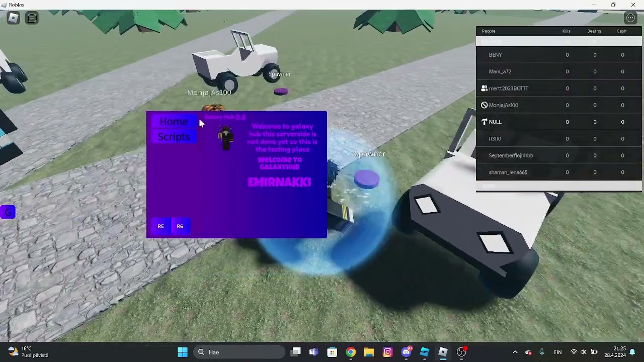Click the EMIRNAKKI username text
The height and width of the screenshot is (362, 644).
pos(279,182)
